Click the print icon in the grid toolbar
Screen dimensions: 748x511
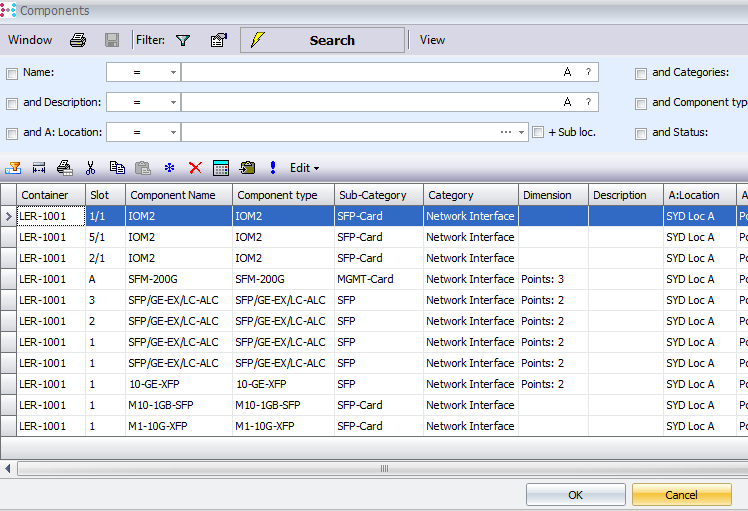(64, 168)
